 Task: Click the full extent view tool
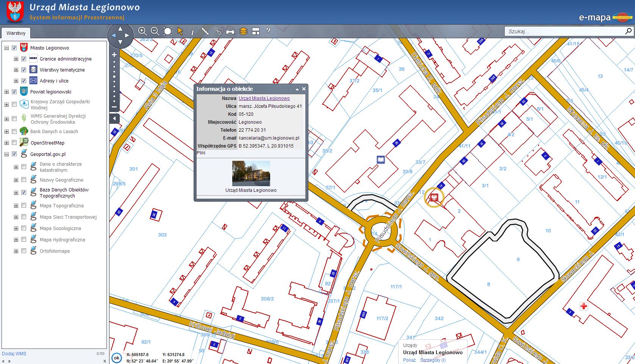coord(167,31)
